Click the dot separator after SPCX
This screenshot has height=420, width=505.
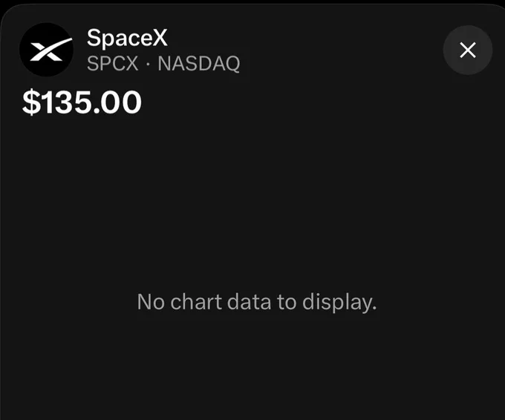(x=148, y=64)
